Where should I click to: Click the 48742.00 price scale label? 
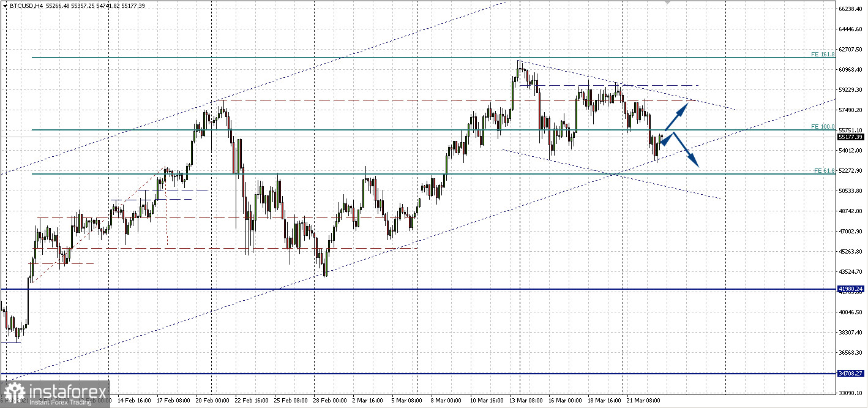(x=851, y=211)
